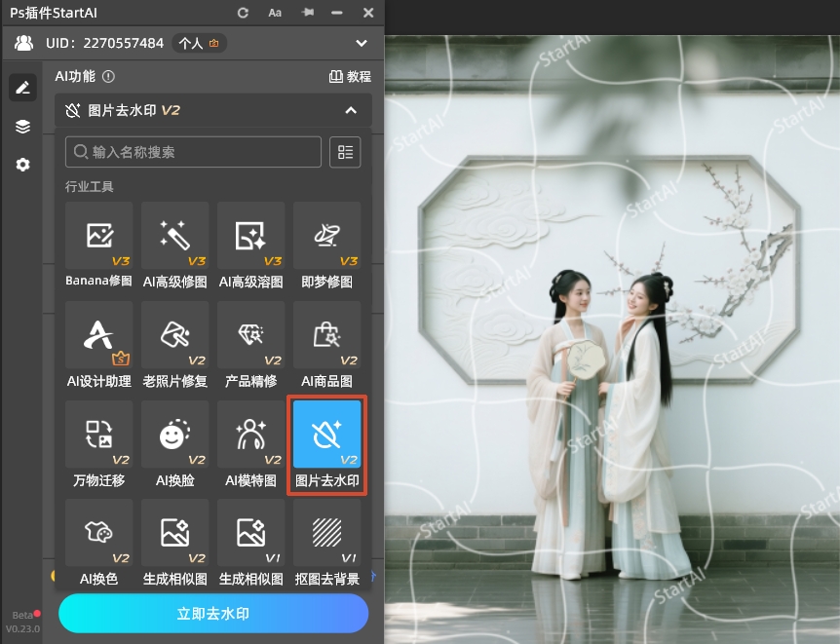Click the 输入名称搜索 search field
The image size is (840, 644).
pos(193,152)
